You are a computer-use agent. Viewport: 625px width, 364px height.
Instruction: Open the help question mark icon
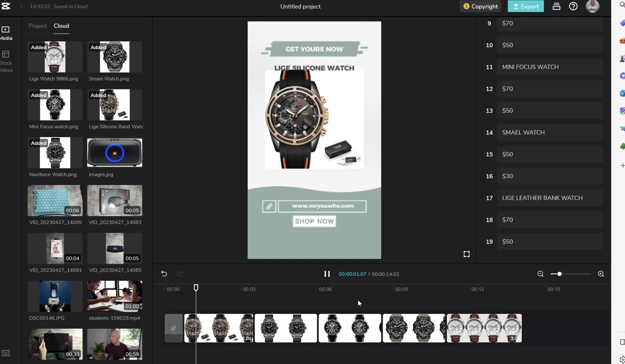pyautogui.click(x=573, y=6)
